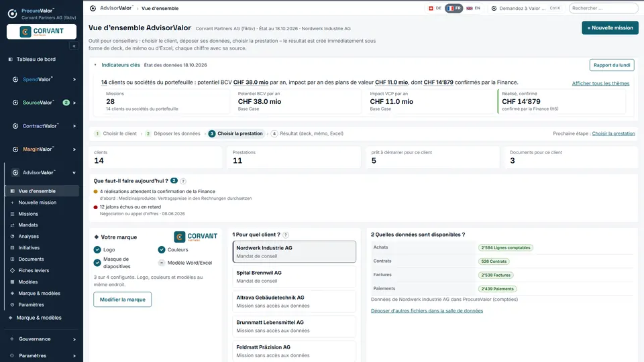Go to step 1 Choisir le client
Viewport: 644px width, 362px height.
coord(116,133)
